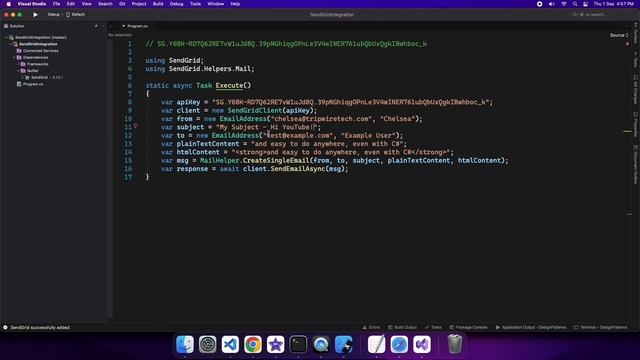Open the Debug configuration selector

tap(53, 15)
